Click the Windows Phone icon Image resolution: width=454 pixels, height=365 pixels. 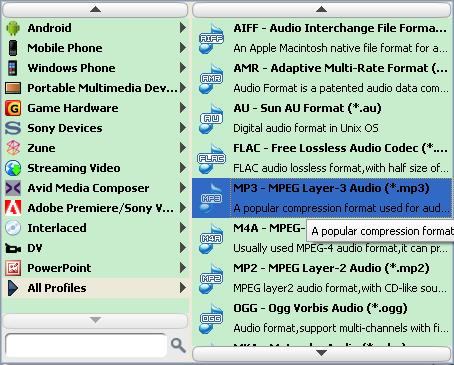13,68
